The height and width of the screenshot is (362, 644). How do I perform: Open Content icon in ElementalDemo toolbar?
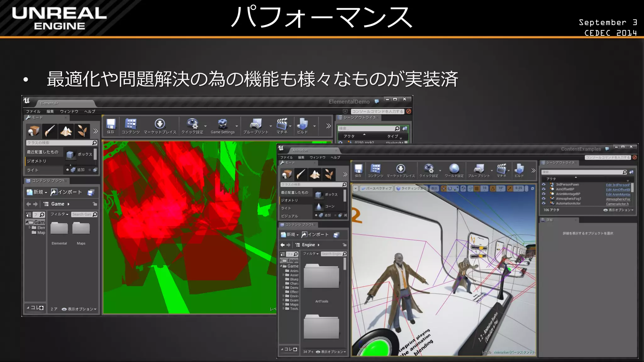click(130, 124)
